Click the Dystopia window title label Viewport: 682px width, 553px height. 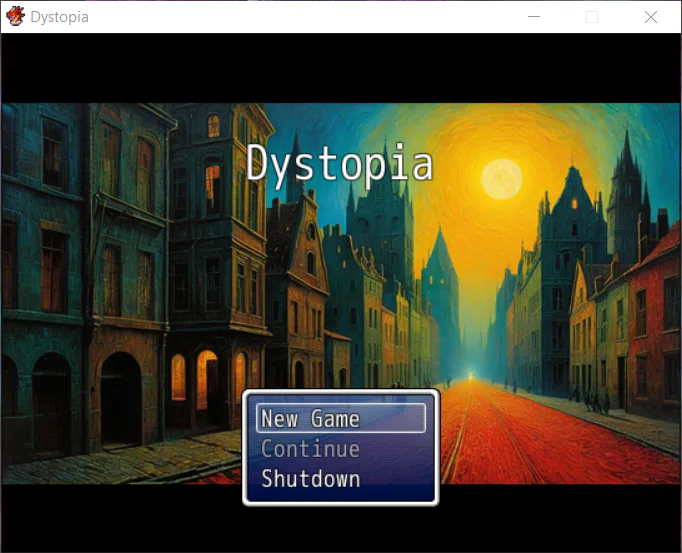60,17
